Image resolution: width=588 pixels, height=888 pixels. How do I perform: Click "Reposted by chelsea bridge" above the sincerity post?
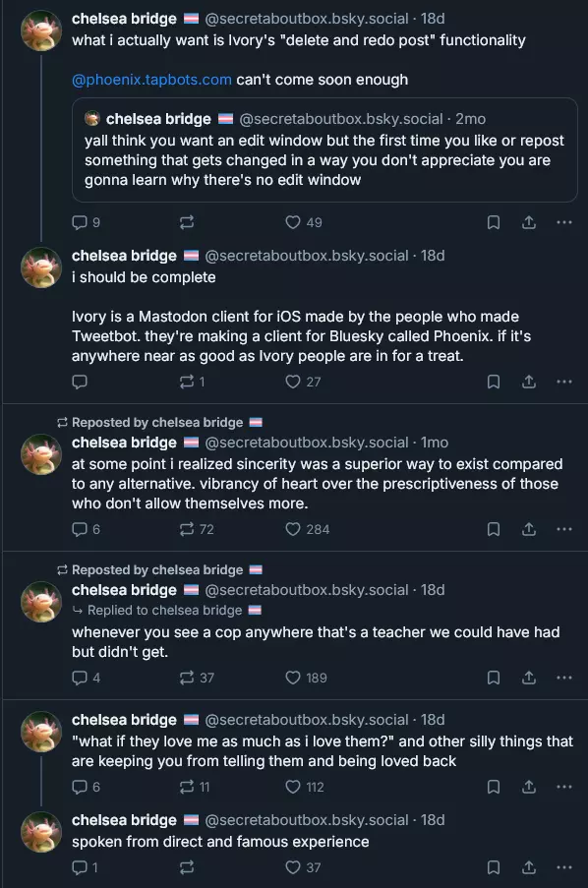pos(157,423)
